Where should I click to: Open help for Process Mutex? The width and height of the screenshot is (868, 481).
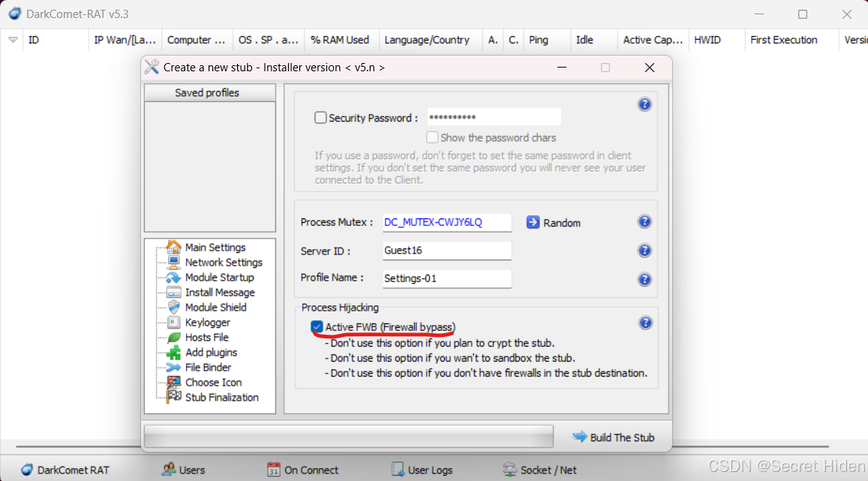tap(644, 221)
